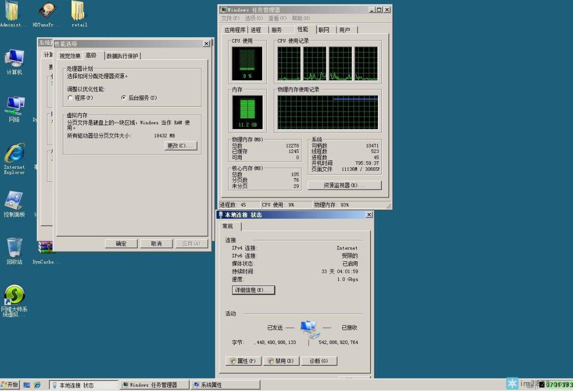Open the 视觉效果 tab in Performance Options
Viewport: 573px width, 392px height.
pyautogui.click(x=70, y=56)
